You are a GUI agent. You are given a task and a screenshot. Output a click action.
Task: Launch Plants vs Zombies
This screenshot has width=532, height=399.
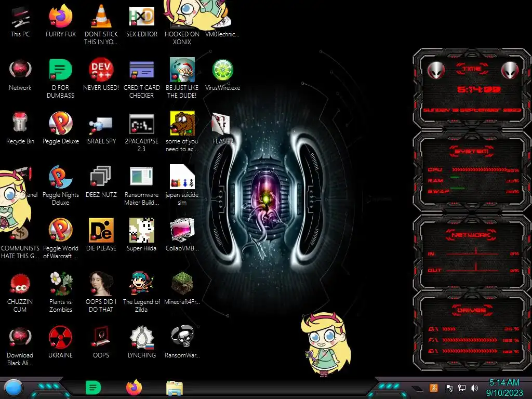(60, 292)
